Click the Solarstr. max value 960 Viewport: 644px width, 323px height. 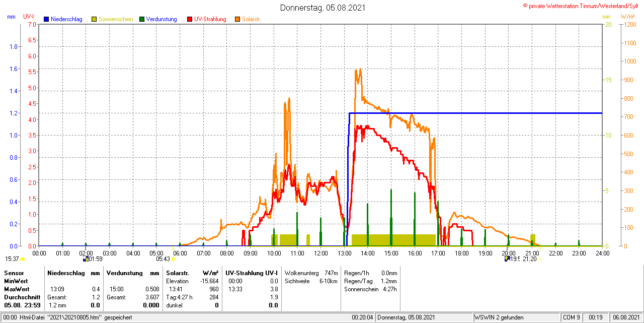click(214, 289)
